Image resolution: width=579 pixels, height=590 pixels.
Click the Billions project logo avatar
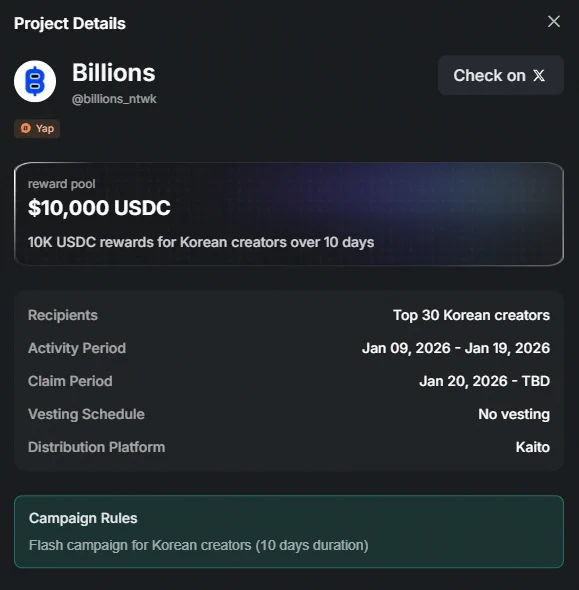click(35, 81)
